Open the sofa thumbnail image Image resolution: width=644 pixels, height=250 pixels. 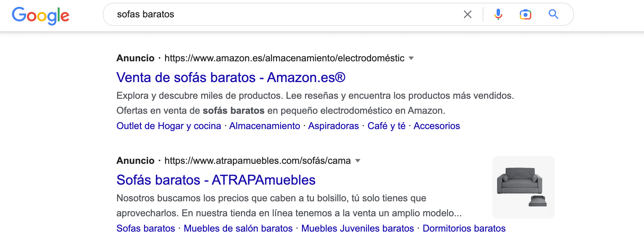pos(523,187)
